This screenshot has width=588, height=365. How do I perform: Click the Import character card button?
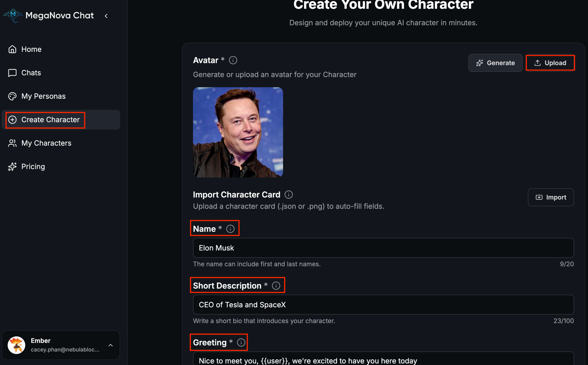(x=551, y=197)
